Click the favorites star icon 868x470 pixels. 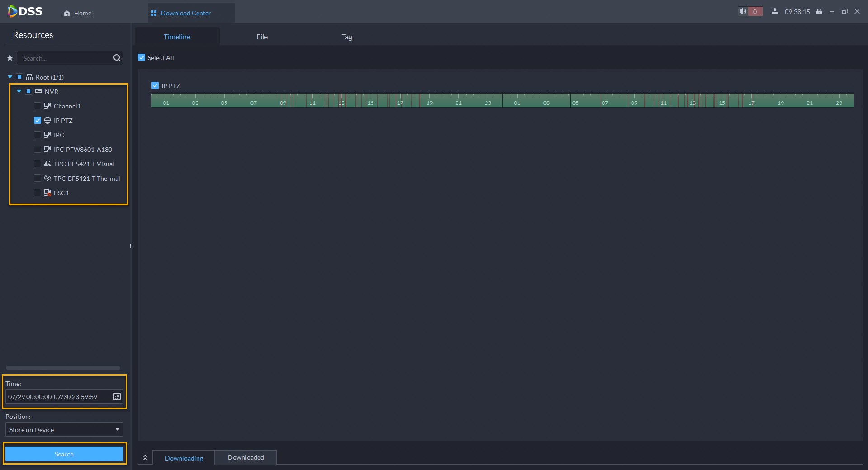[x=10, y=58]
